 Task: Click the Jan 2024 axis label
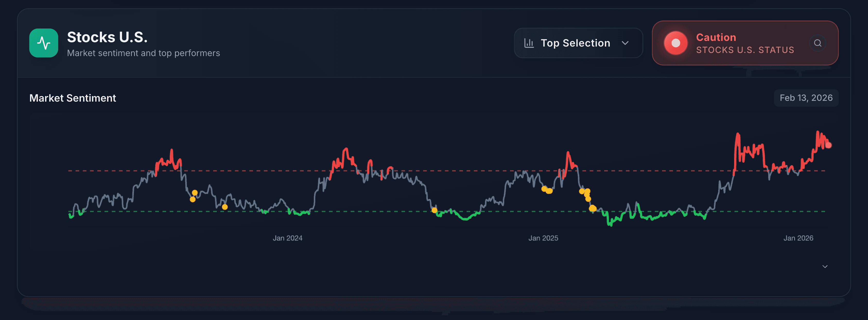tap(288, 238)
